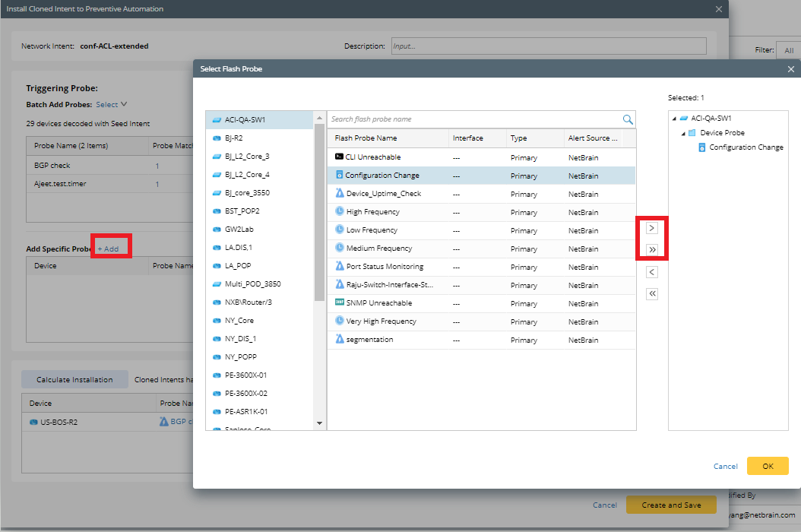Click the Device Probe folder icon in selected tree
The height and width of the screenshot is (532, 801).
point(692,133)
